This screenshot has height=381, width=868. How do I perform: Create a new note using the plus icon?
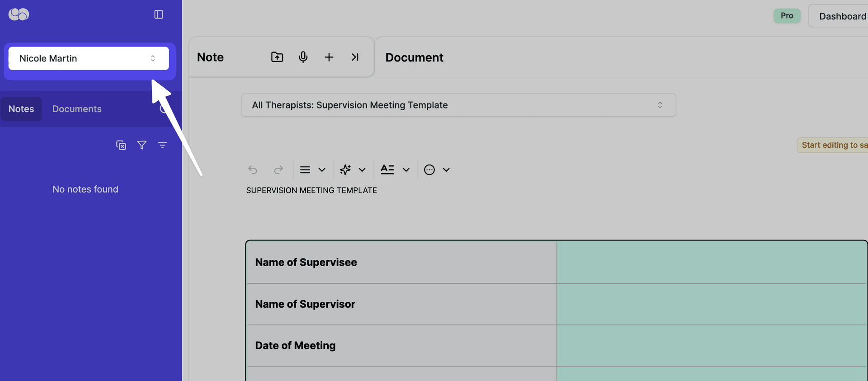pos(329,57)
